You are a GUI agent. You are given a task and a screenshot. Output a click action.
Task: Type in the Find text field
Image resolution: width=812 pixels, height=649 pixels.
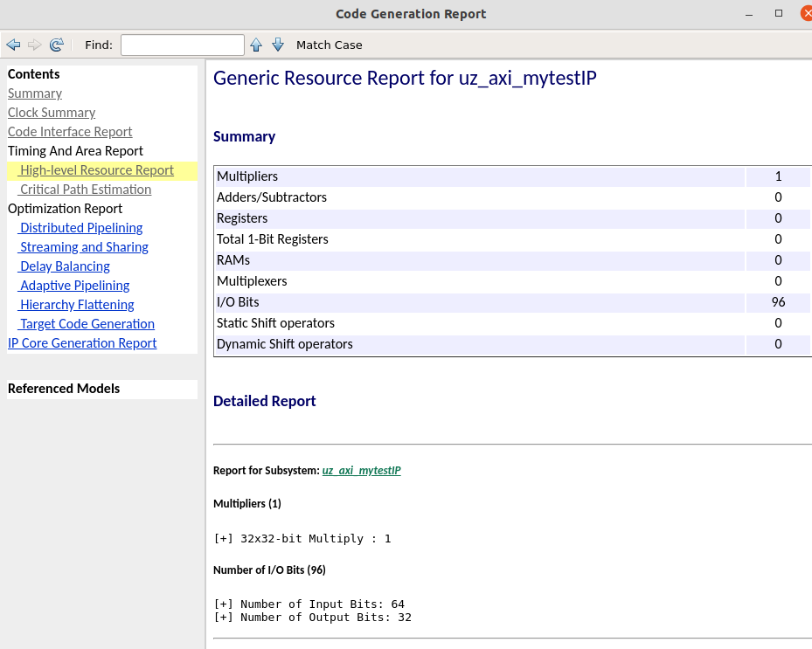pyautogui.click(x=182, y=45)
